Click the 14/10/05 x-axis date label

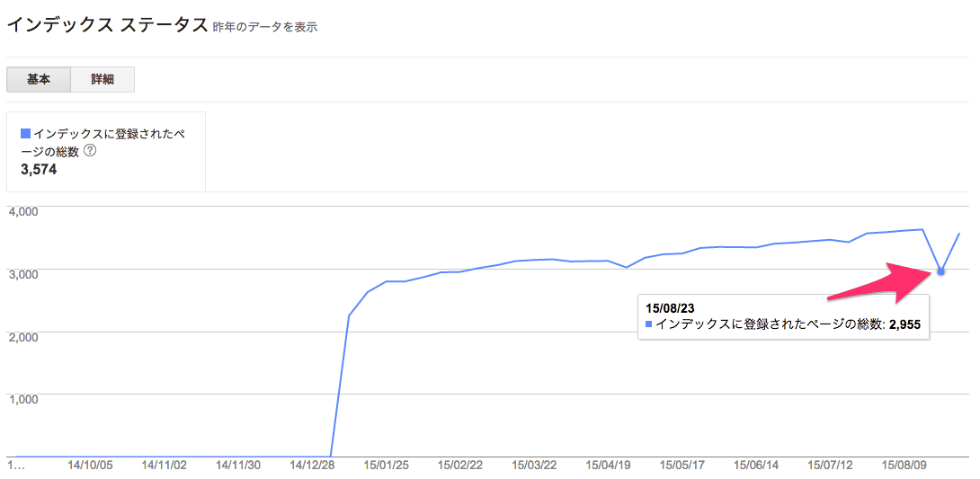(90, 466)
